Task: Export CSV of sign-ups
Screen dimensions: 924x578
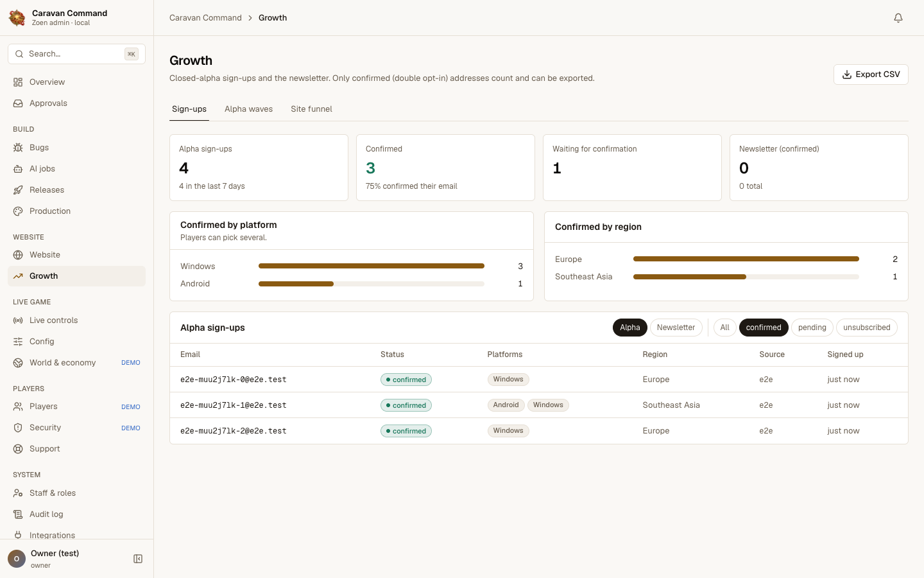Action: [x=871, y=74]
